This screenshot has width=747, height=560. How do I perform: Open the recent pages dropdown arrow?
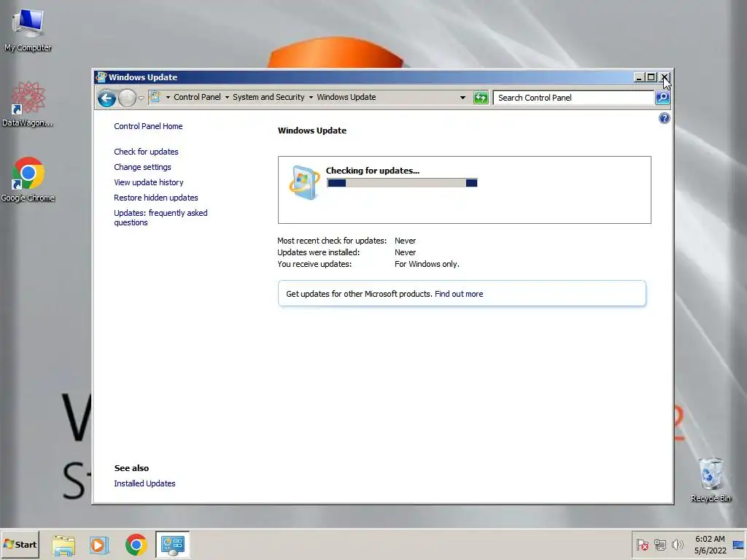click(x=141, y=98)
